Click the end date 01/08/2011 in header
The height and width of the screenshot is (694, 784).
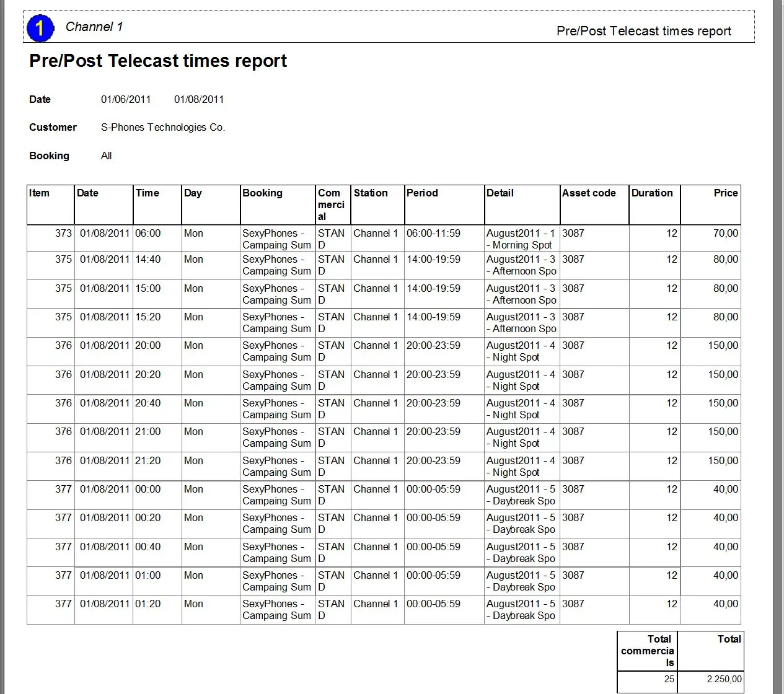click(199, 99)
